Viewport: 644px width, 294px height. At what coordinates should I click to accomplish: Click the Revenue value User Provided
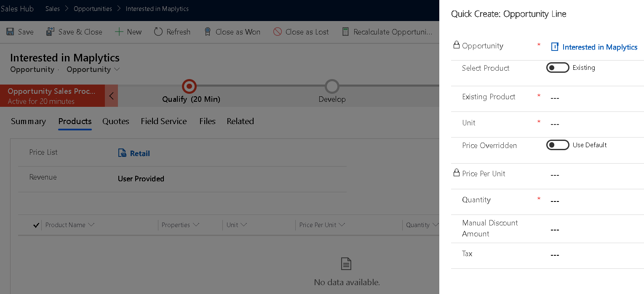[x=141, y=179]
